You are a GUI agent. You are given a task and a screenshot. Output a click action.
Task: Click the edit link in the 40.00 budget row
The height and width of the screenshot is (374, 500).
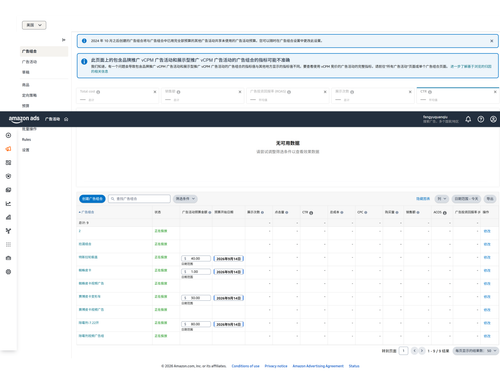point(487,257)
